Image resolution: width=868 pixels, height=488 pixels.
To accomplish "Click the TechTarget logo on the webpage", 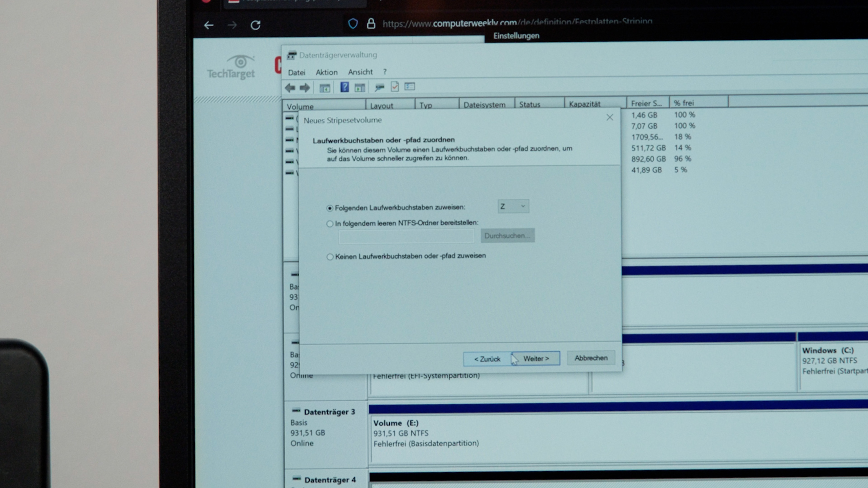I will coord(231,67).
